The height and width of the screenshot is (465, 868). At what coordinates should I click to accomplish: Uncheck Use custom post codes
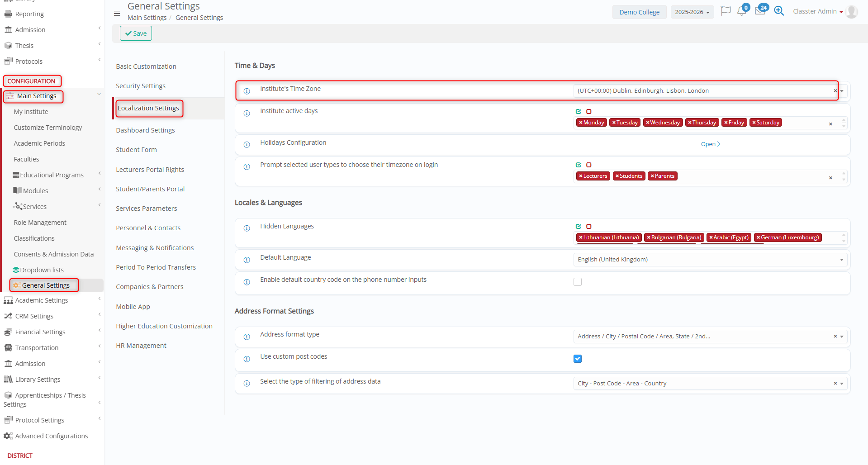[578, 359]
